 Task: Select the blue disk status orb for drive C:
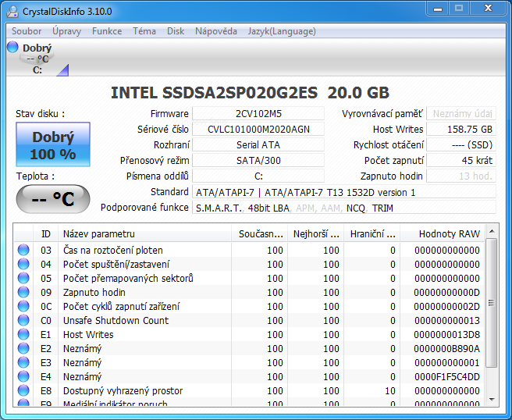point(12,48)
